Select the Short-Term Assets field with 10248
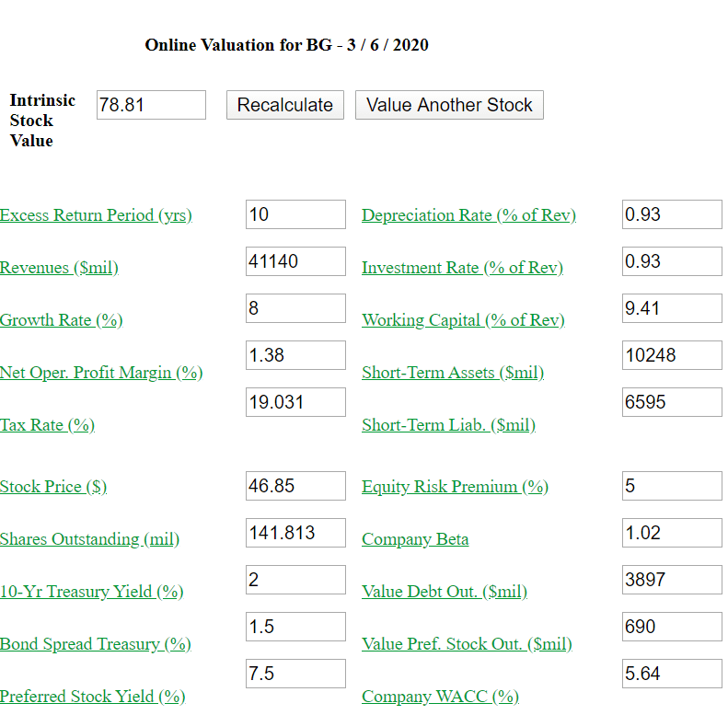 pyautogui.click(x=672, y=355)
